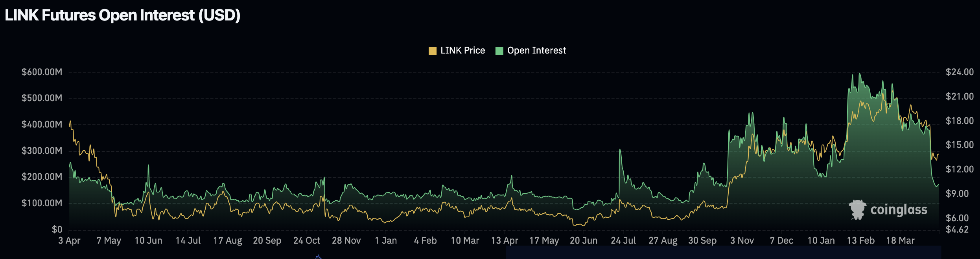Select the 3 Apr date label

tap(69, 240)
